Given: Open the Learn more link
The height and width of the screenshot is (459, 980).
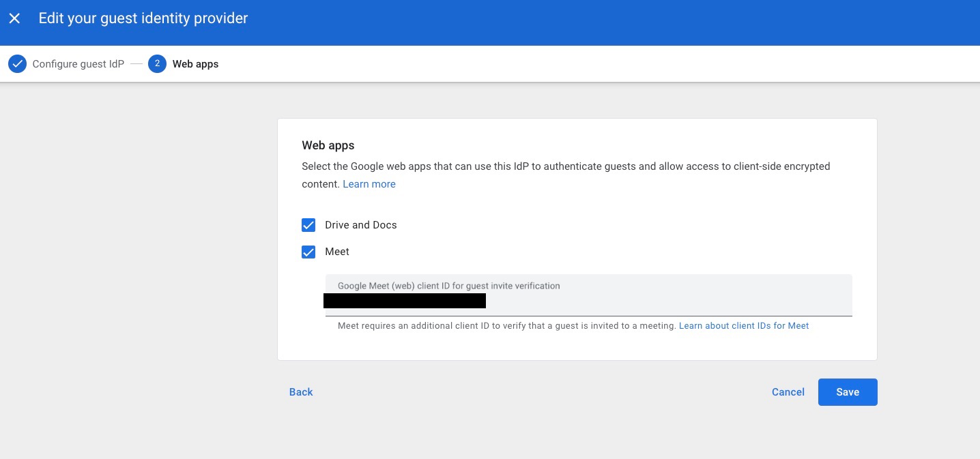Looking at the screenshot, I should [369, 184].
